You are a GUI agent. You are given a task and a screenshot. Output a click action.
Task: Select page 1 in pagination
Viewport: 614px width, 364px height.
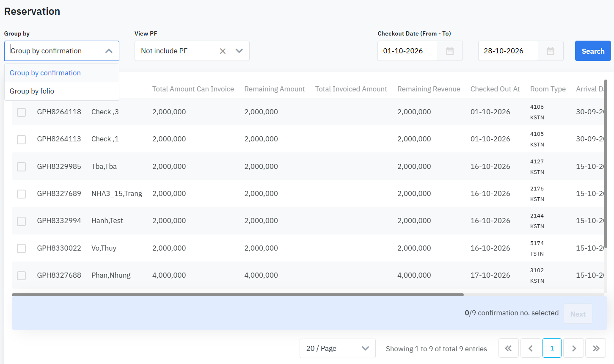tap(552, 348)
